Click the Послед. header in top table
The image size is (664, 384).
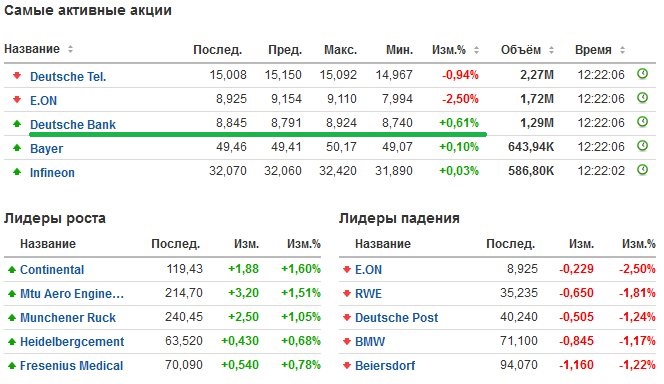point(217,50)
